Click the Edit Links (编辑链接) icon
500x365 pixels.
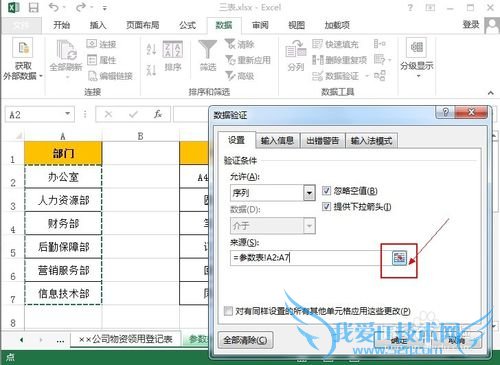pyautogui.click(x=92, y=76)
